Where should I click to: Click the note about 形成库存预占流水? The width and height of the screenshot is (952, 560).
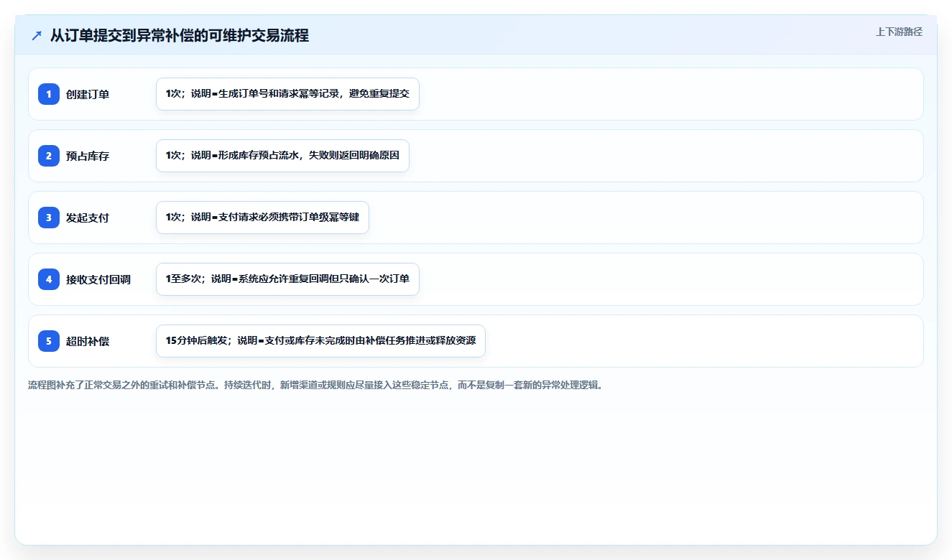282,156
